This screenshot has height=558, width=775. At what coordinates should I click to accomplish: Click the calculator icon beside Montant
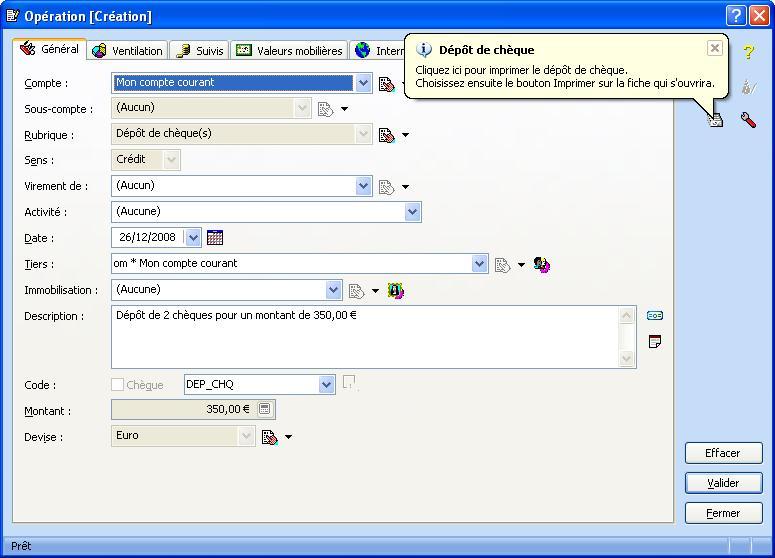pyautogui.click(x=265, y=409)
